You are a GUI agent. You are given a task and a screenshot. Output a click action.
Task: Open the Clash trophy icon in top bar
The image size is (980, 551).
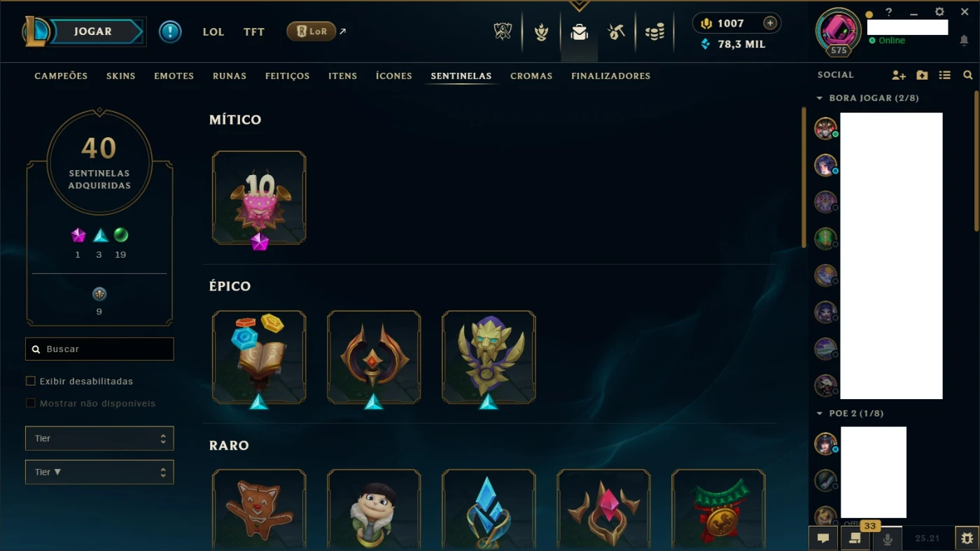tap(503, 32)
